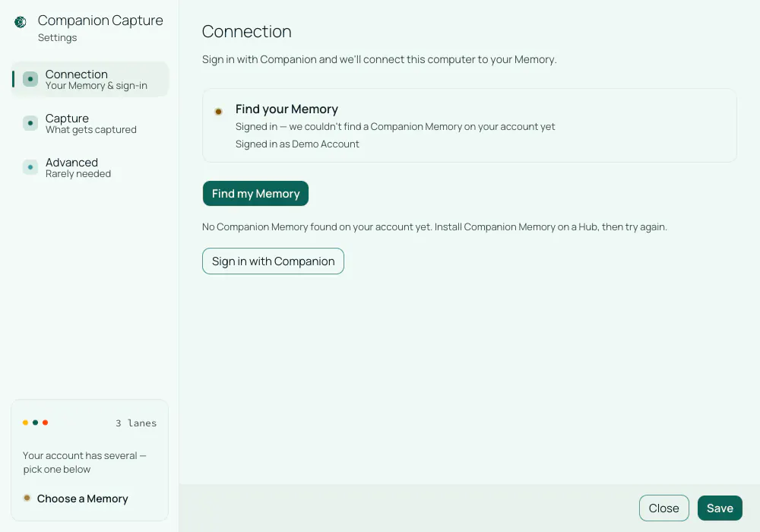Screen dimensions: 760x532
Task: Select Choose a Memory in sidebar card
Action: (x=82, y=499)
